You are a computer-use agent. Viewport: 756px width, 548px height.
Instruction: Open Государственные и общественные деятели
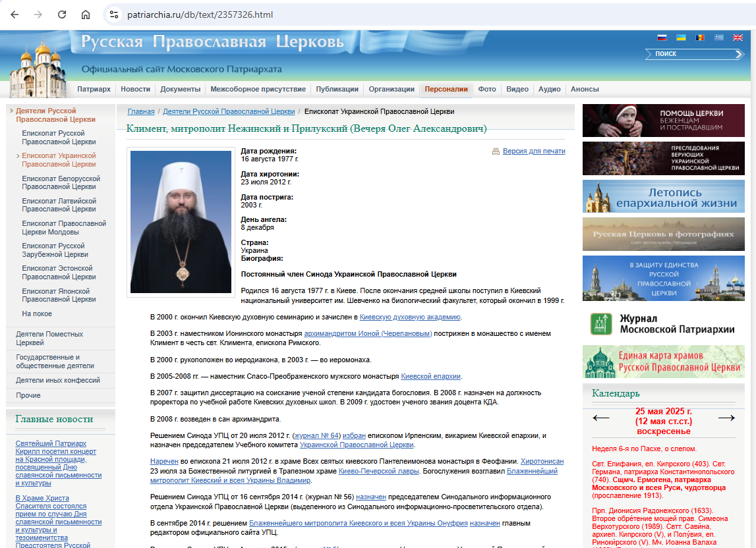pos(55,362)
